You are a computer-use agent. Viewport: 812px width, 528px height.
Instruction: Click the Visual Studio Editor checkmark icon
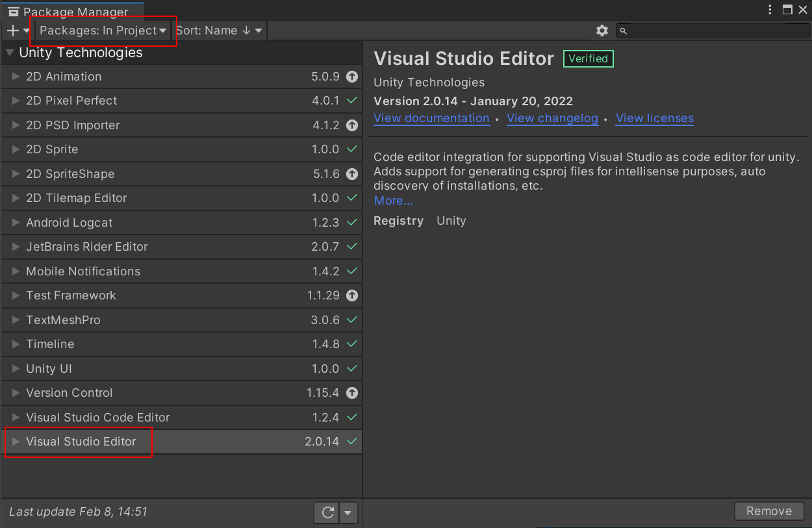[x=352, y=442]
